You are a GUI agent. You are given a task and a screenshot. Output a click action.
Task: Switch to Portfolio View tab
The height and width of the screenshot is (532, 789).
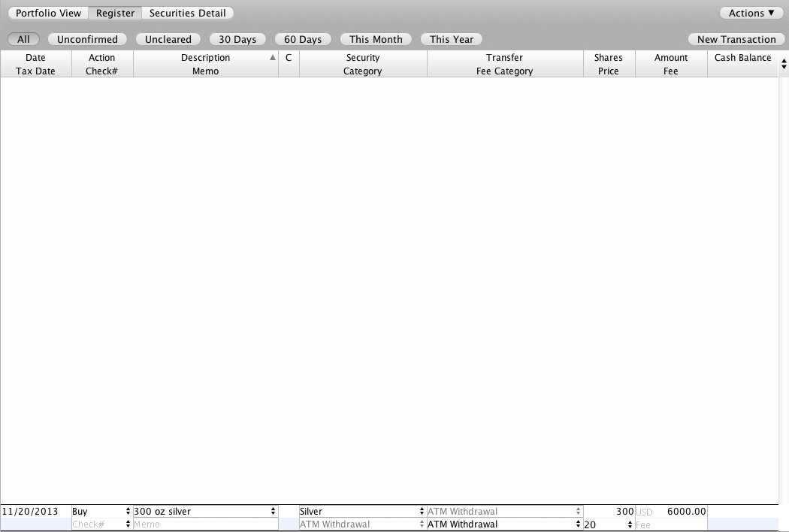[48, 13]
